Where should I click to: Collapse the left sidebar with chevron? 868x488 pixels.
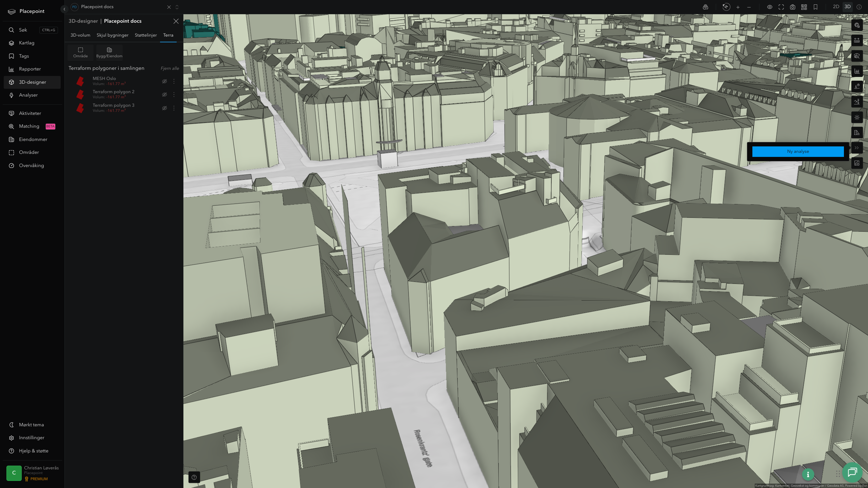(64, 9)
